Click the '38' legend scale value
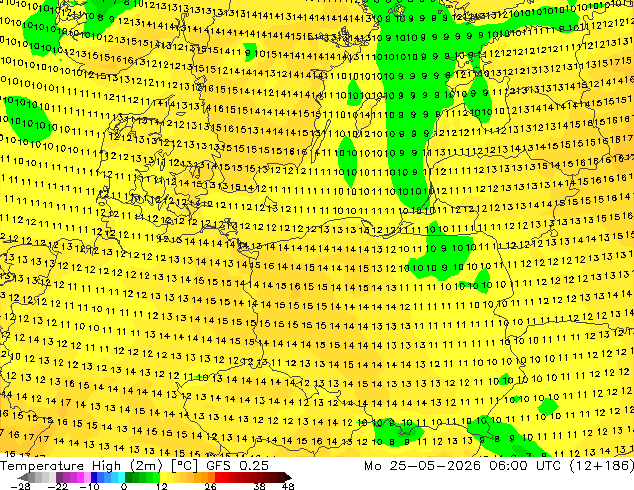 click(x=260, y=486)
